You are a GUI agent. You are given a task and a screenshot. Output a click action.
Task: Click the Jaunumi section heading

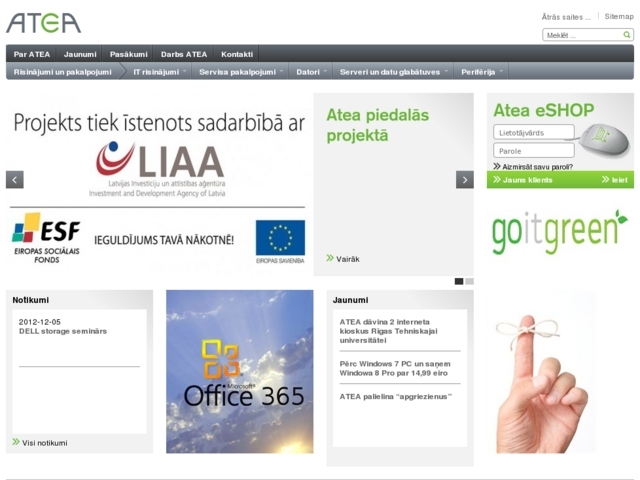click(x=350, y=300)
